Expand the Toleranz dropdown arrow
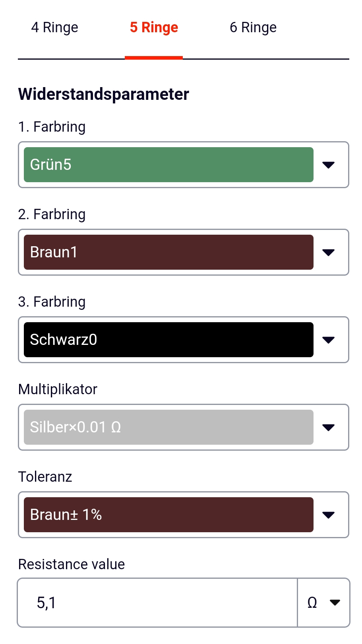362x644 pixels. click(x=328, y=515)
